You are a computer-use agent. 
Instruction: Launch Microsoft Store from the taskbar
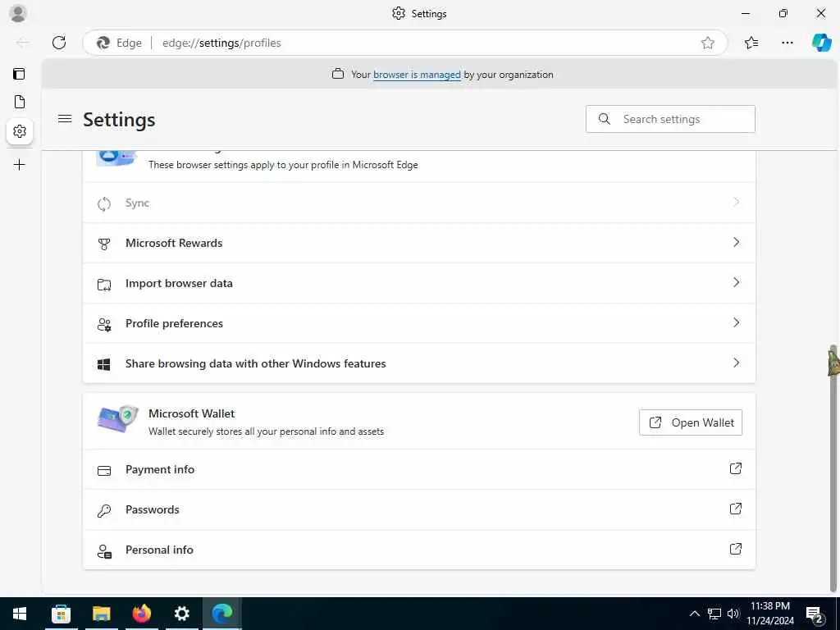click(61, 614)
